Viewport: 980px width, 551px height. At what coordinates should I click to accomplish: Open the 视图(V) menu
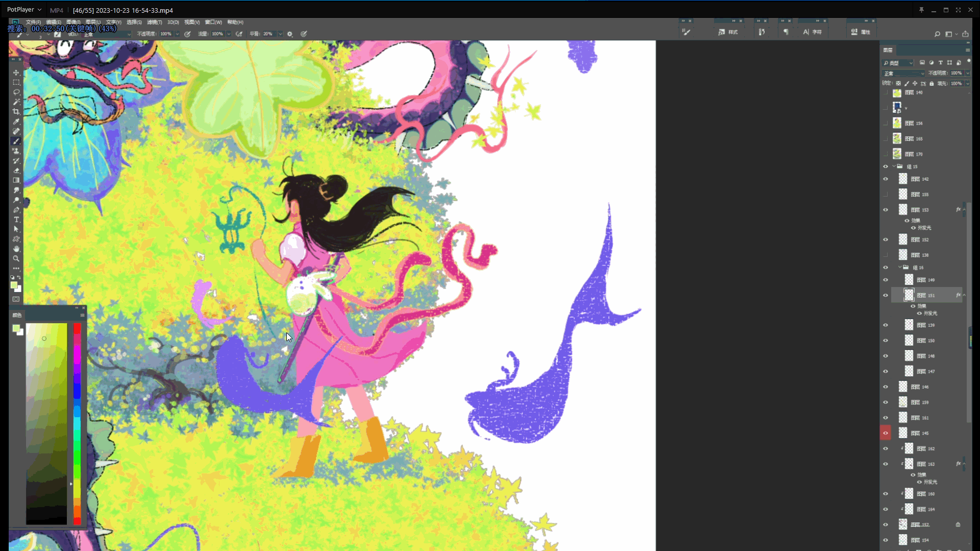(192, 22)
